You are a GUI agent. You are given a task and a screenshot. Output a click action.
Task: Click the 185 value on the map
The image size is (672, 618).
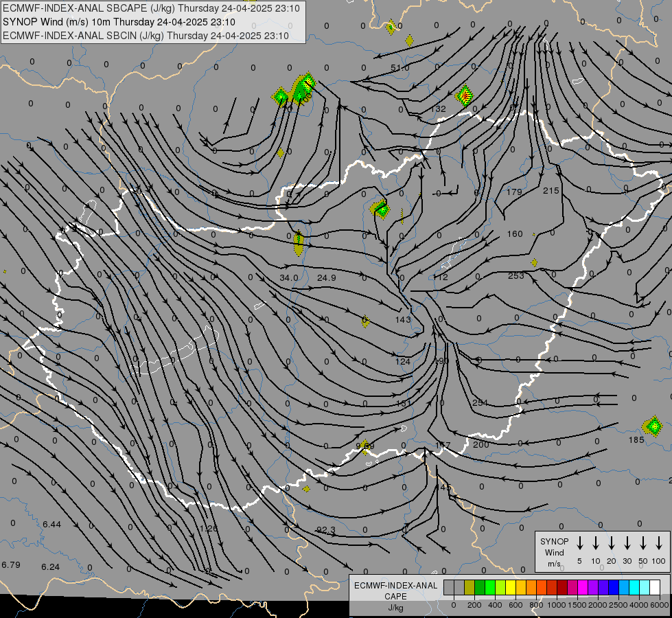(x=636, y=439)
